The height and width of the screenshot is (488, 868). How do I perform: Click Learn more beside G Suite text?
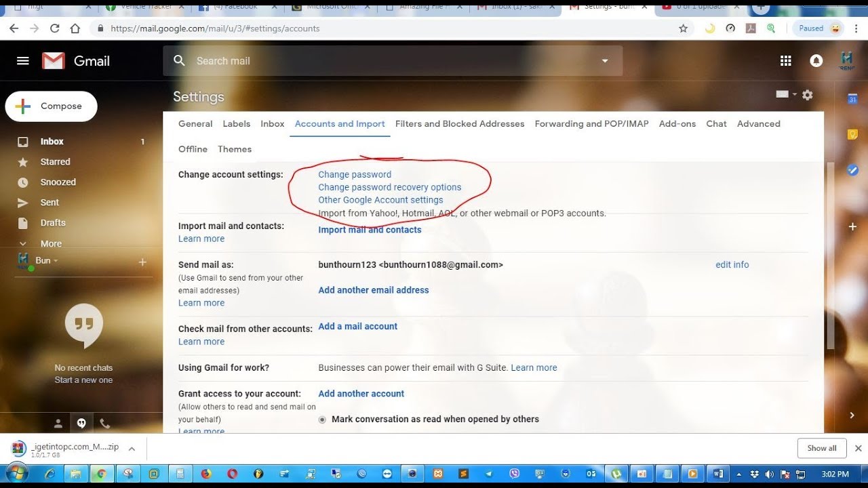point(534,367)
